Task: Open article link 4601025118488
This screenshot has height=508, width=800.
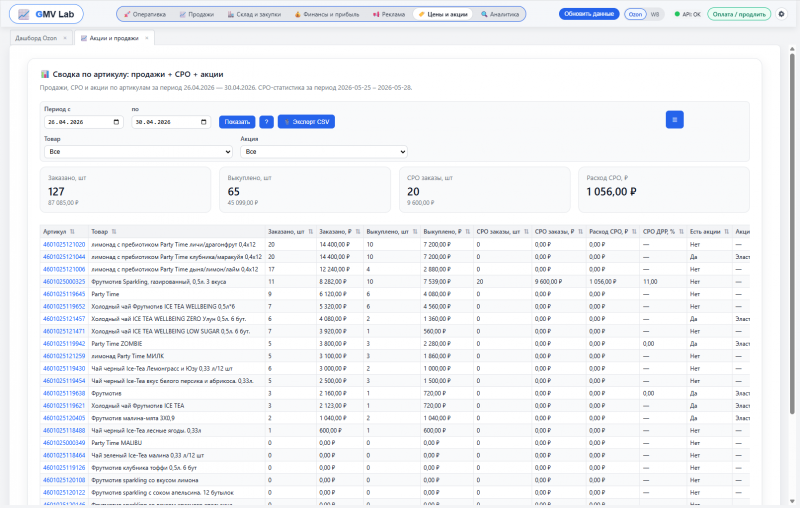Action: 64,430
